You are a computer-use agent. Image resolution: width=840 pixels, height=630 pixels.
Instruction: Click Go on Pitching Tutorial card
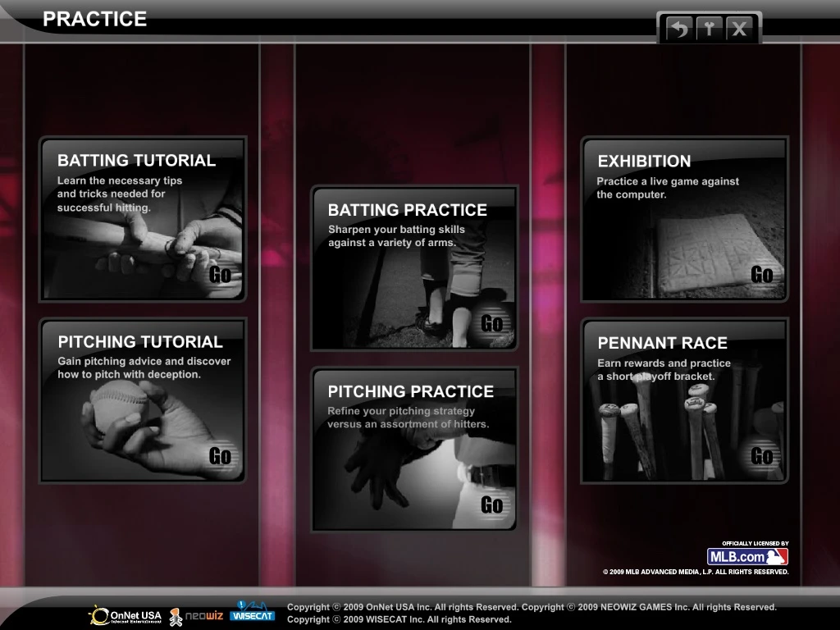(220, 456)
